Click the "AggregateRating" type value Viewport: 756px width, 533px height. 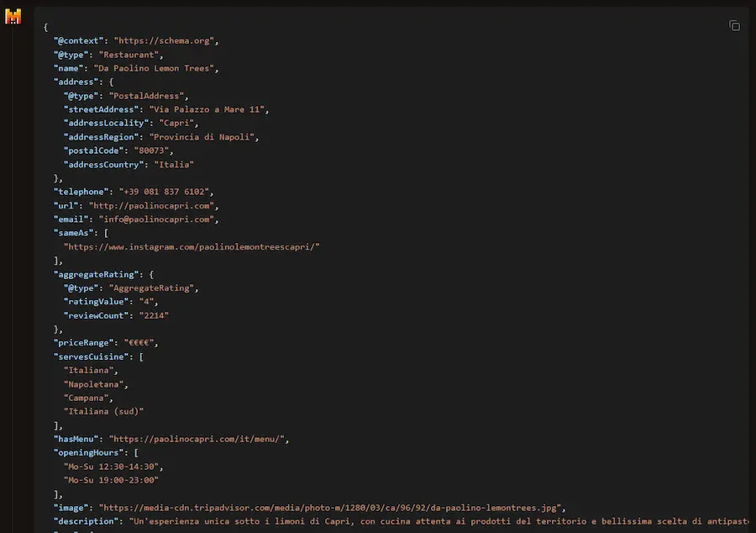pos(151,288)
